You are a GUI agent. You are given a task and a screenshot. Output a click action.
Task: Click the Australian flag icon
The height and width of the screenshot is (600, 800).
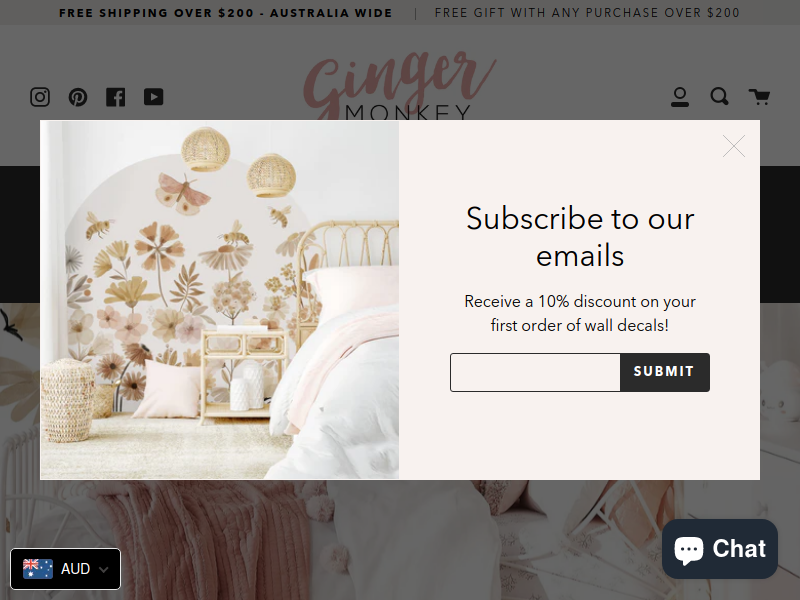pos(38,569)
